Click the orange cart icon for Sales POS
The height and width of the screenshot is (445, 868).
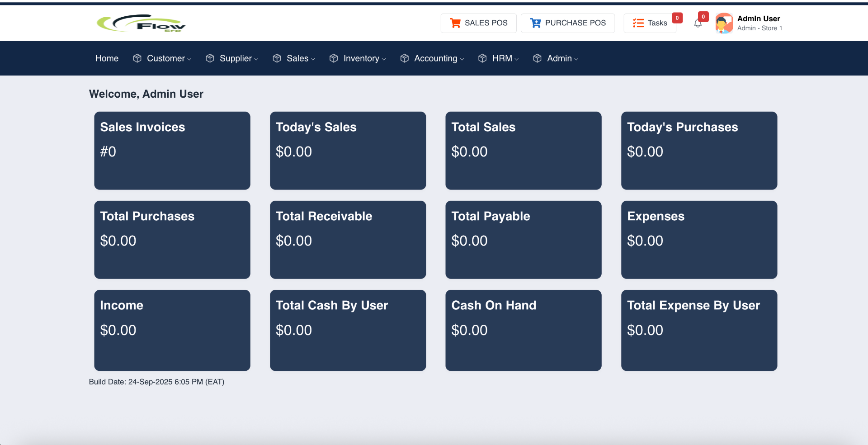(455, 23)
